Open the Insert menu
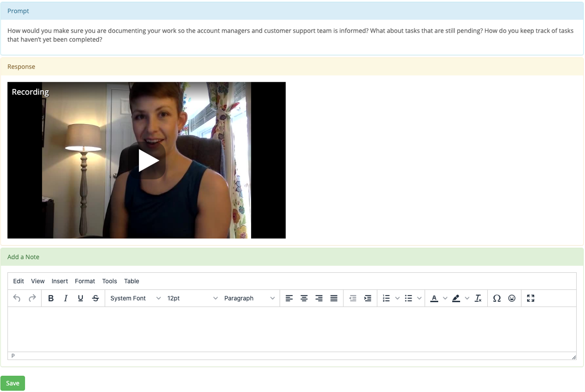This screenshot has width=585, height=392. pyautogui.click(x=60, y=281)
